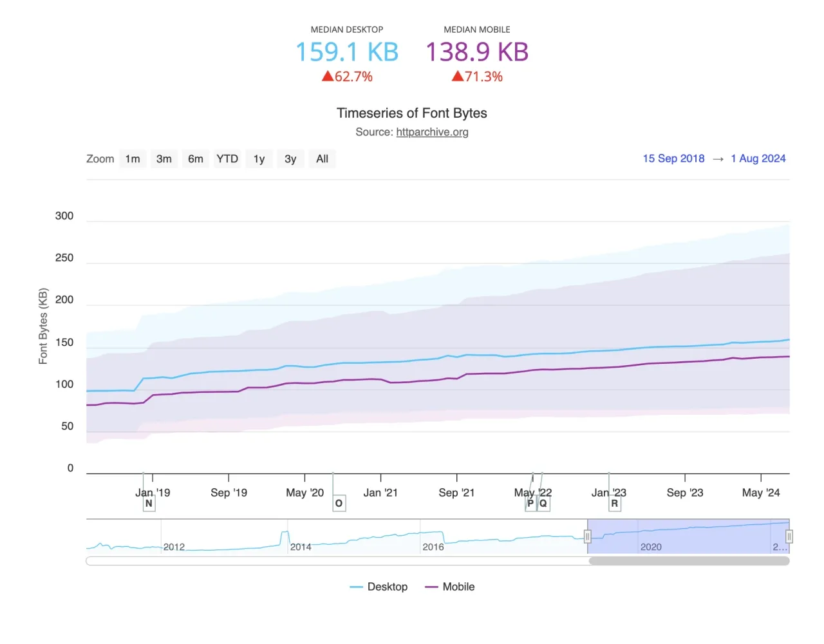The height and width of the screenshot is (644, 824).
Task: Zoom chart to 3y range
Action: coord(290,159)
